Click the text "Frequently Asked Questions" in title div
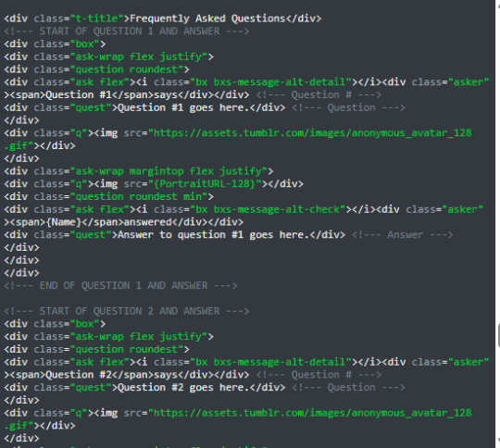The image size is (500, 448). 207,19
